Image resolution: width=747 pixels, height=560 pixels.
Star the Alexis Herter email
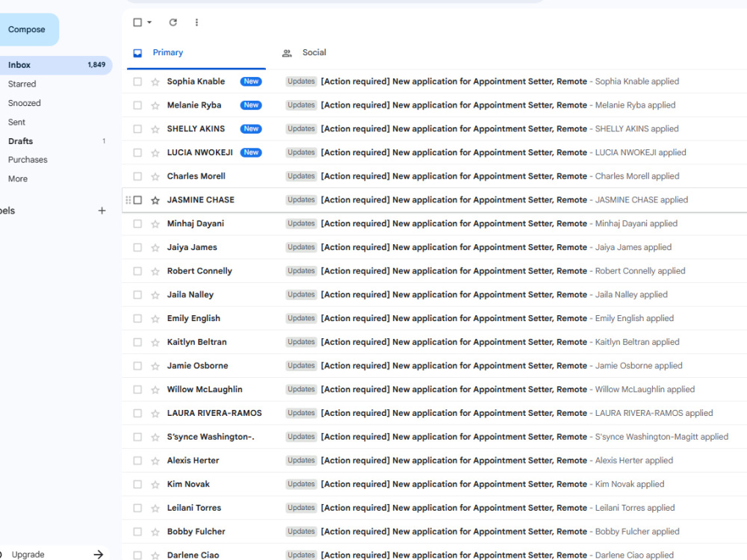tap(155, 461)
